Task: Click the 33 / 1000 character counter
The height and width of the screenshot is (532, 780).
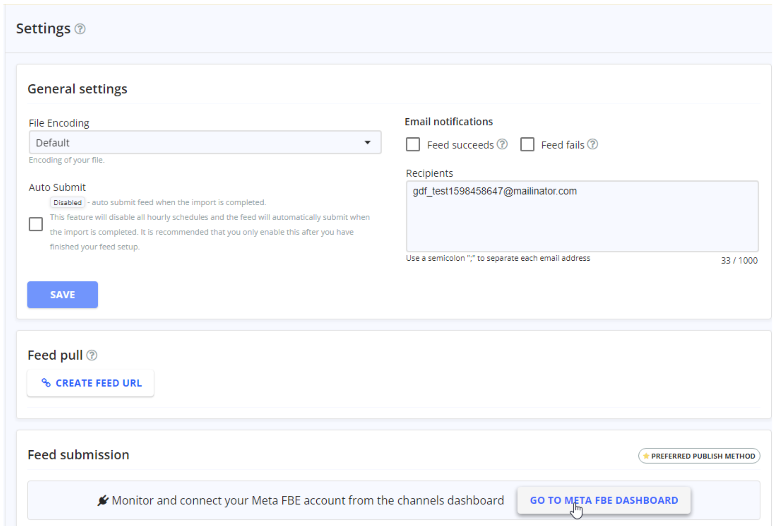Action: 740,261
